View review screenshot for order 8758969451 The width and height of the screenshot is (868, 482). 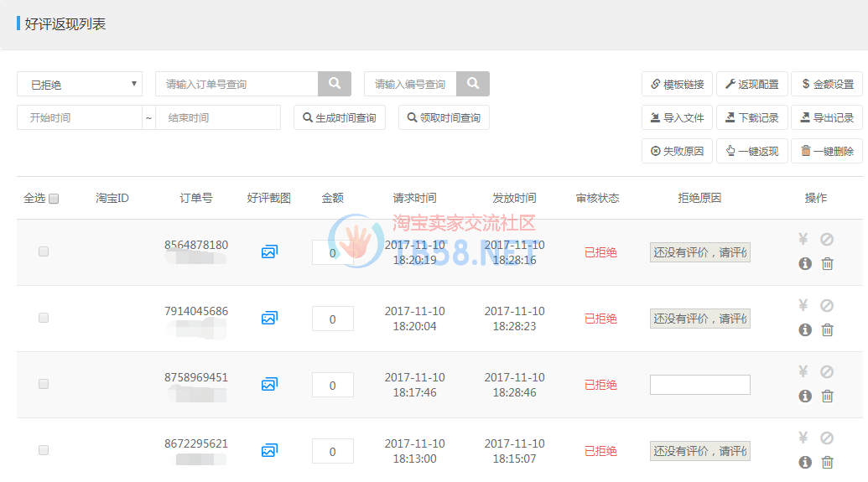[269, 384]
